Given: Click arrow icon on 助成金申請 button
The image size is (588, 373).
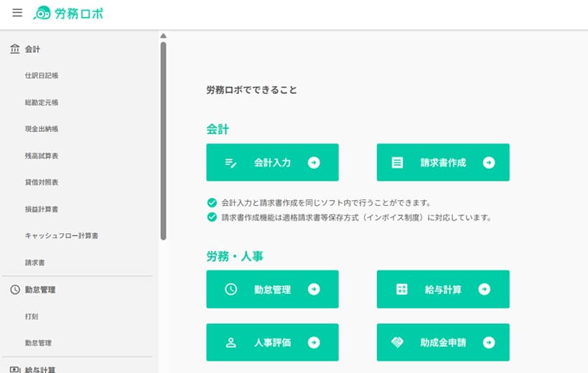Looking at the screenshot, I should pyautogui.click(x=489, y=342).
